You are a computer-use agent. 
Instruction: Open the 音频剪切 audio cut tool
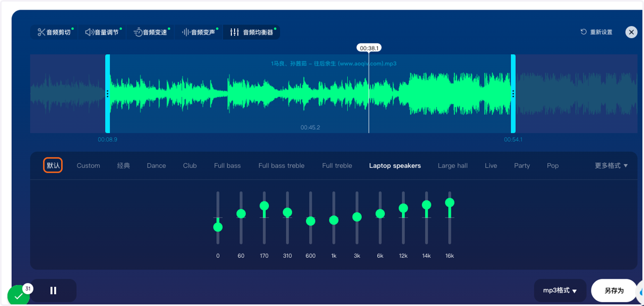54,32
